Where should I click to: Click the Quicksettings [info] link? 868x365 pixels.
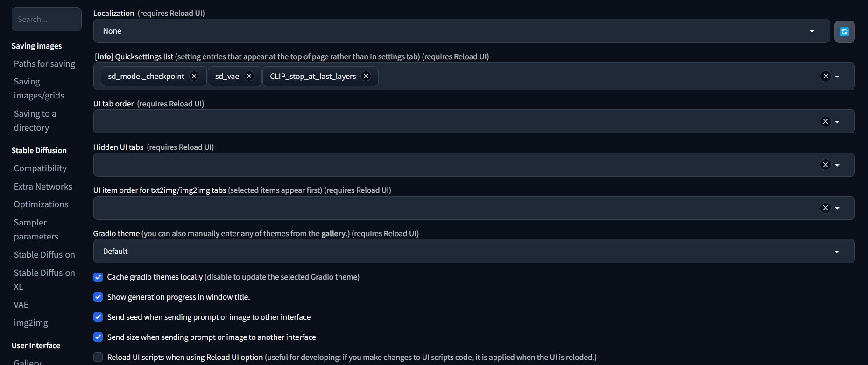[104, 56]
